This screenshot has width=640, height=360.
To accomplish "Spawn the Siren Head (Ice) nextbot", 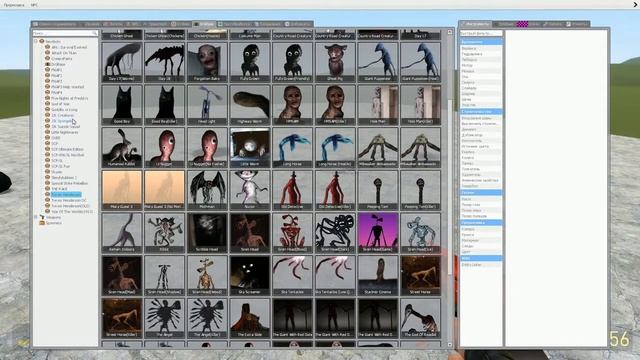I will click(420, 233).
